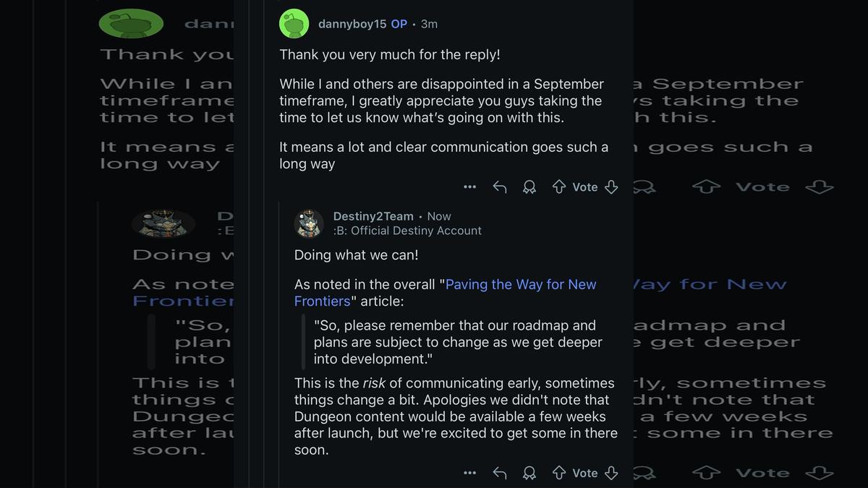Open the more-options ellipsis on dannyboy15's comment
Image resolution: width=868 pixels, height=488 pixels.
pyautogui.click(x=469, y=187)
